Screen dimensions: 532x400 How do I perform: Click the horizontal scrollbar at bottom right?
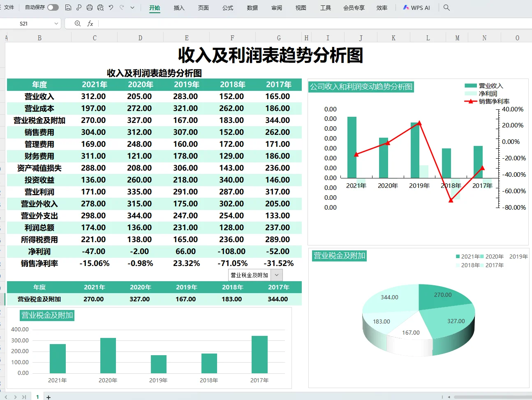point(493,397)
